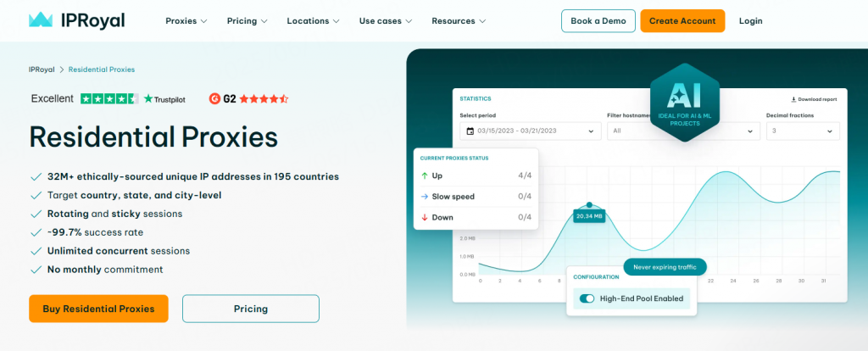
Task: Click the red Down arrow status icon
Action: coord(425,217)
